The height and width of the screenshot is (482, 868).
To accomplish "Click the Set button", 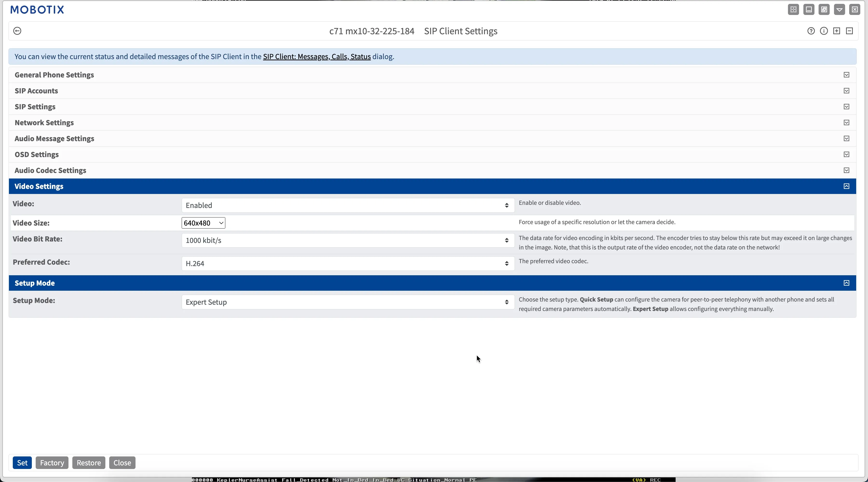I will click(x=22, y=463).
